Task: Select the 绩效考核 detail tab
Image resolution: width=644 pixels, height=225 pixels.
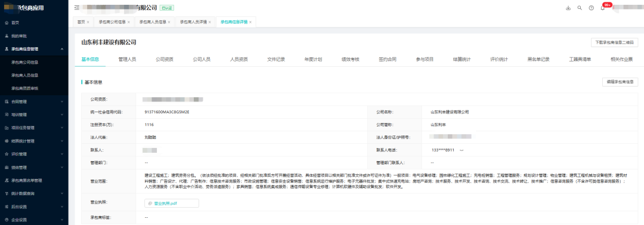Action: [351, 59]
